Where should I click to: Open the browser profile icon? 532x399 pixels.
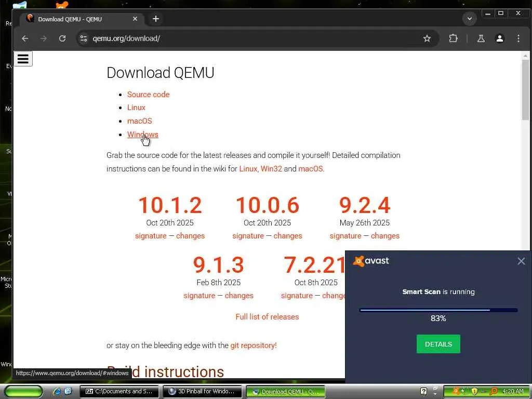499,38
